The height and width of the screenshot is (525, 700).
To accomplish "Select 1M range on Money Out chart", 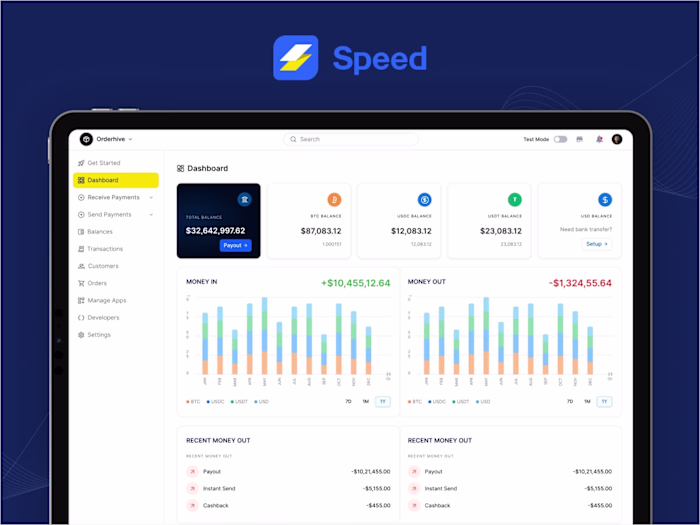I will pyautogui.click(x=587, y=401).
